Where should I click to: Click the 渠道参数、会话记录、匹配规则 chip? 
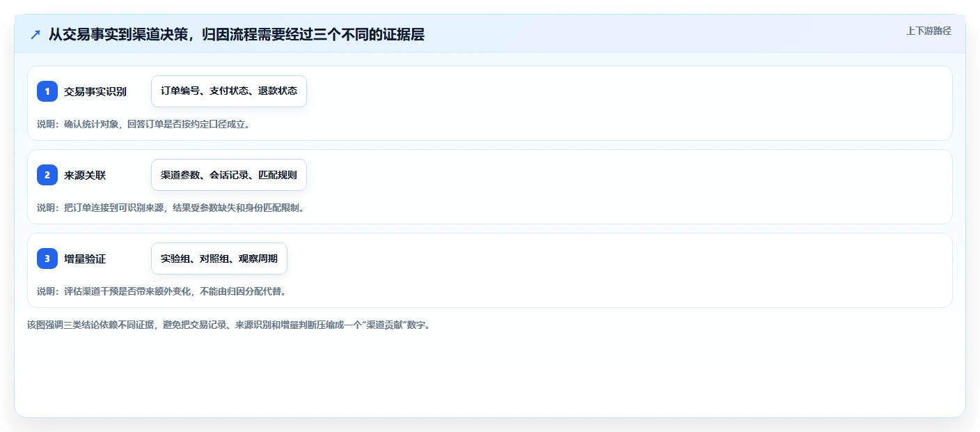(229, 175)
